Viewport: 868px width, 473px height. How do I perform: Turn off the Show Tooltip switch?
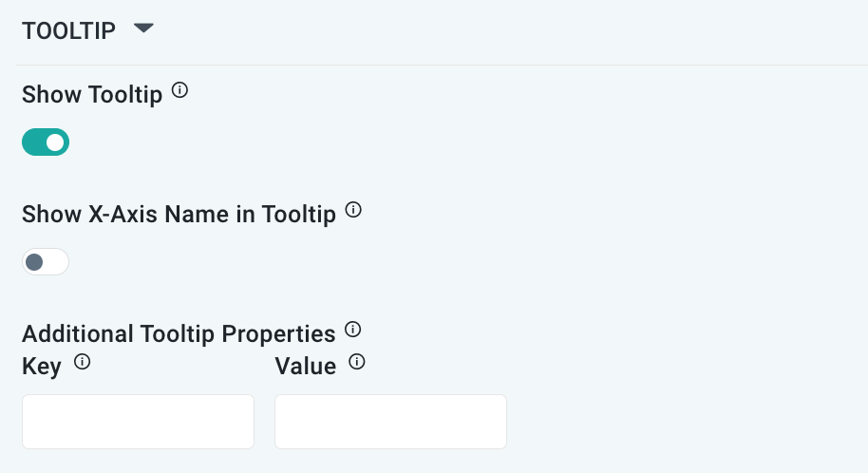tap(46, 142)
